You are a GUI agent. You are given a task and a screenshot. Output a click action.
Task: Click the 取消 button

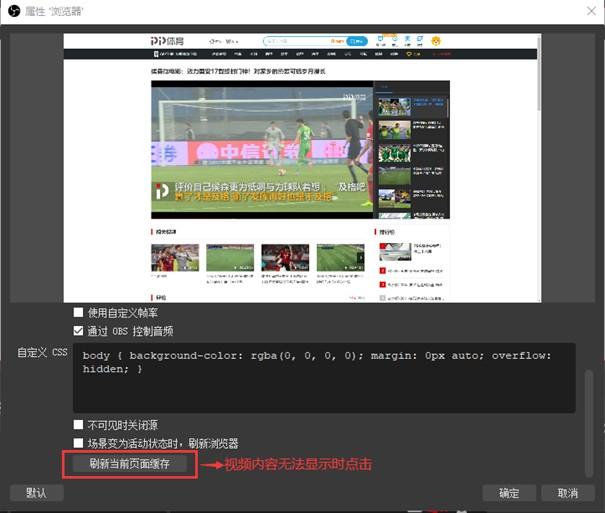(568, 493)
